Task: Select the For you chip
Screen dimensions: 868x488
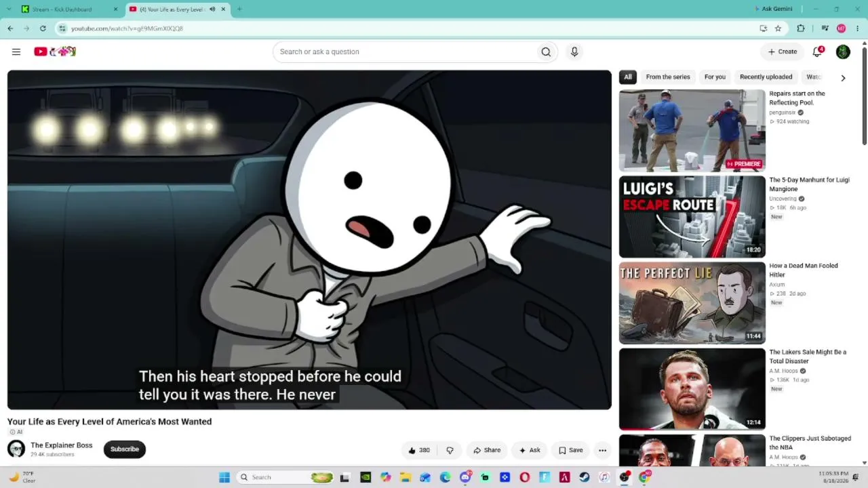Action: click(715, 77)
